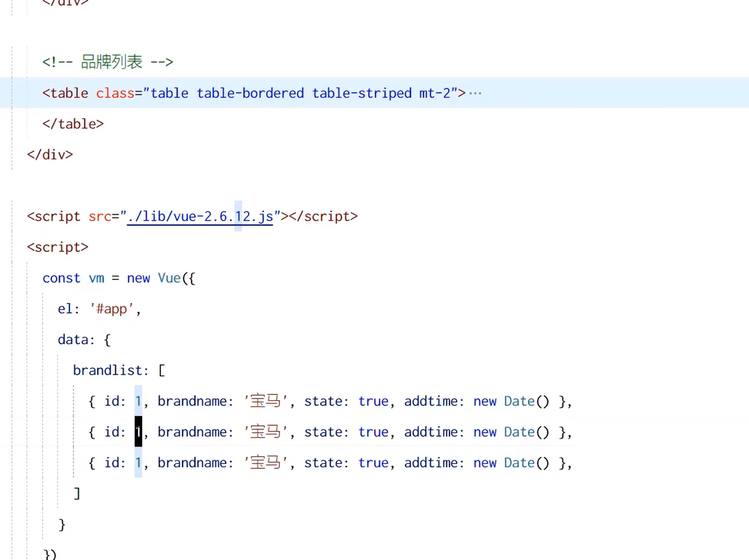
Task: Click 'Date' in third brandlist row
Action: pos(519,463)
